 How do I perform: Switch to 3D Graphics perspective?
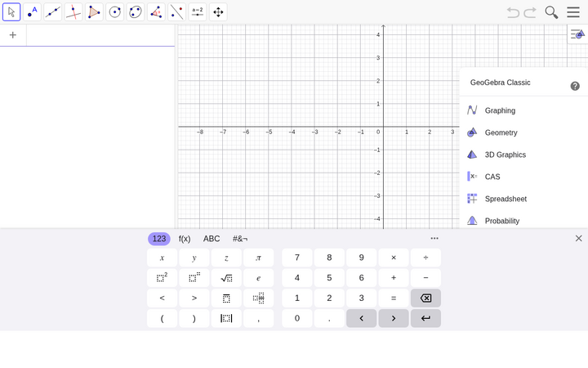tap(523, 155)
